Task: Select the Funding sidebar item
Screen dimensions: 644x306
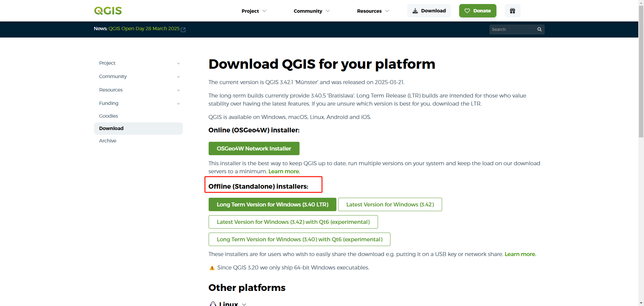Action: point(109,103)
